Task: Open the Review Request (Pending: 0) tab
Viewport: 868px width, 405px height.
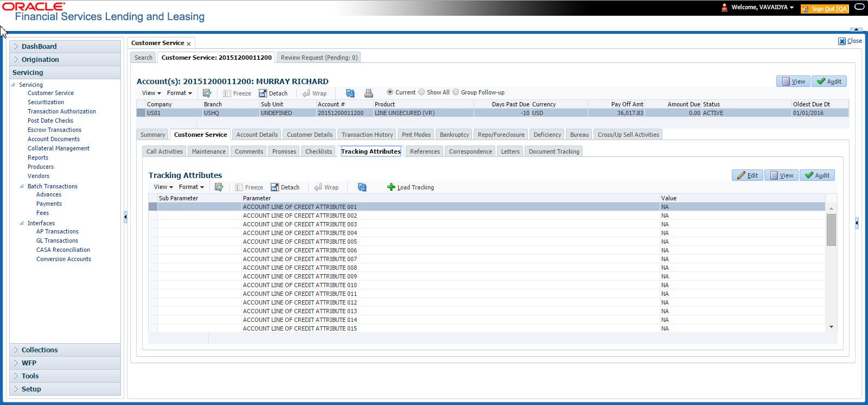Action: (319, 58)
